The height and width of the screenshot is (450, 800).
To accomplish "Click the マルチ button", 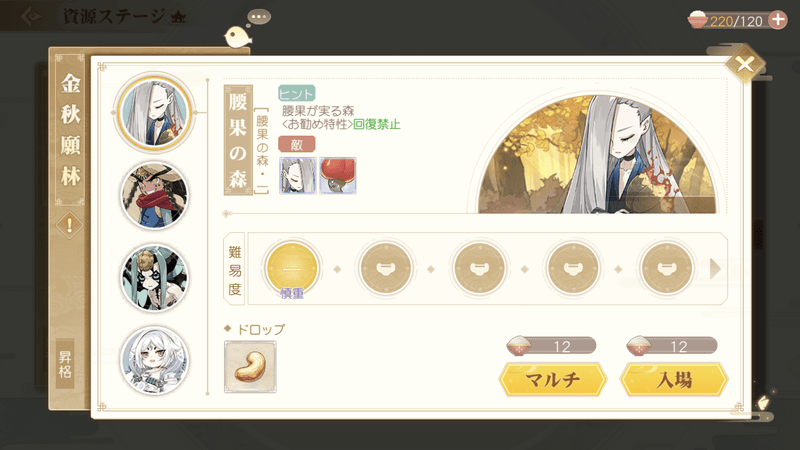I will click(553, 380).
